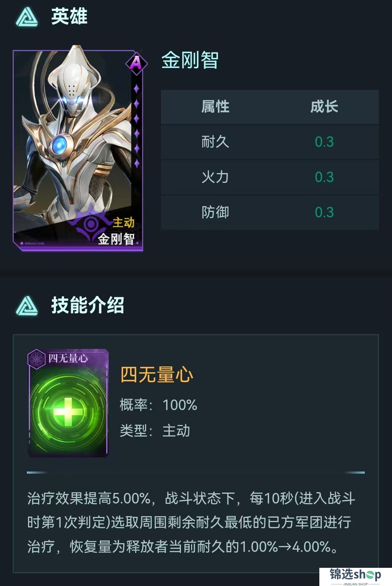Image resolution: width=392 pixels, height=586 pixels.
Task: Open the 锦选shop watermark logo
Action: pyautogui.click(x=355, y=576)
